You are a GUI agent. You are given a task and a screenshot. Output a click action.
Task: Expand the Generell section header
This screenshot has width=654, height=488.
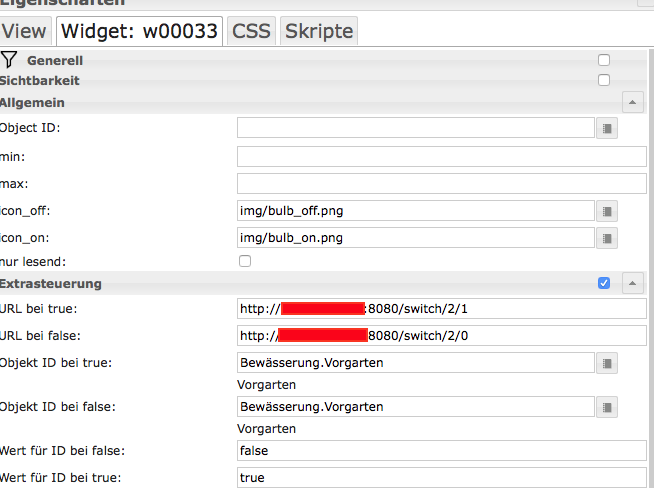tap(55, 61)
